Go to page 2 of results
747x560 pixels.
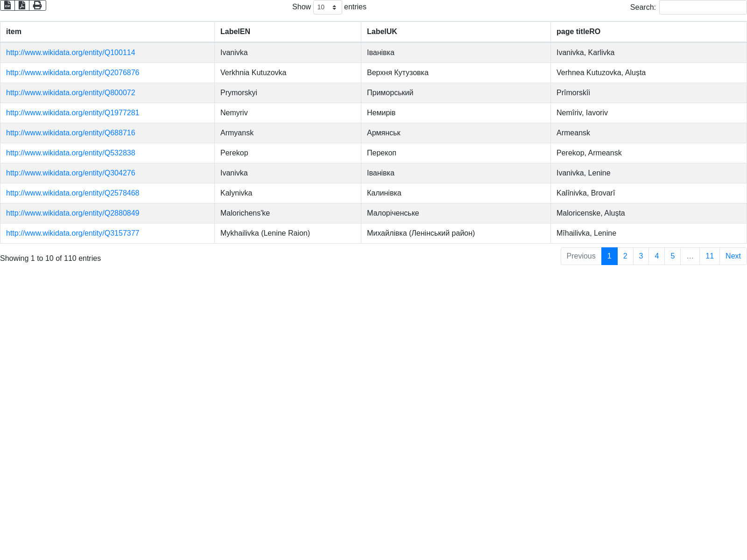coord(625,256)
